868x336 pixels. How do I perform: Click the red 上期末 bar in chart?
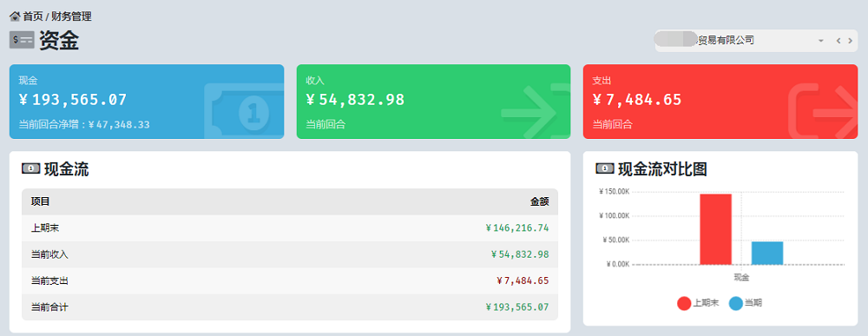point(716,229)
